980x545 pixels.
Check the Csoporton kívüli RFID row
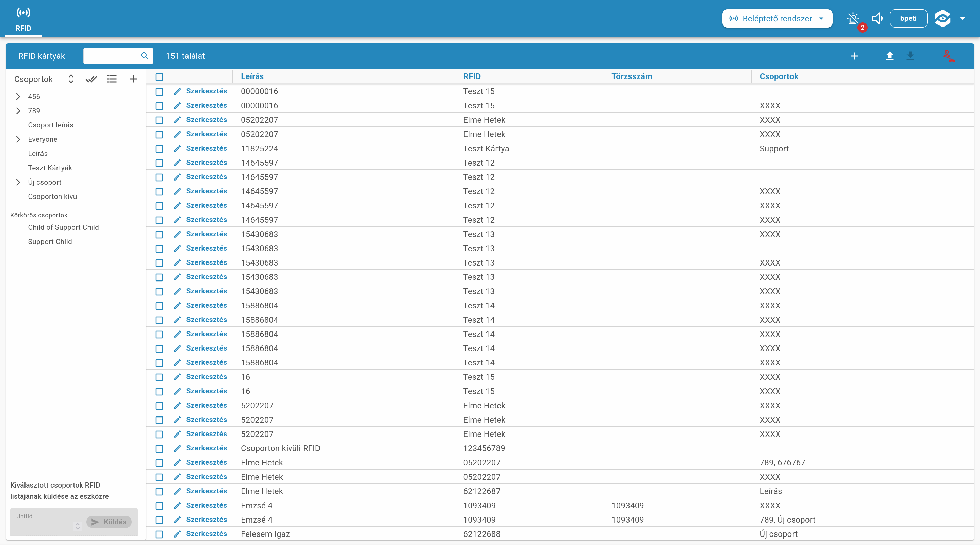point(159,448)
